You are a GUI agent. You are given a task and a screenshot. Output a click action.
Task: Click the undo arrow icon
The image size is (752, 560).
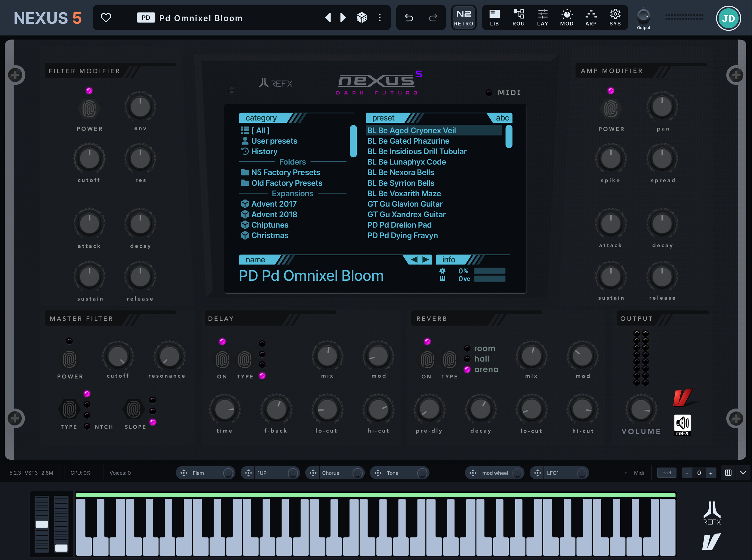click(x=409, y=18)
